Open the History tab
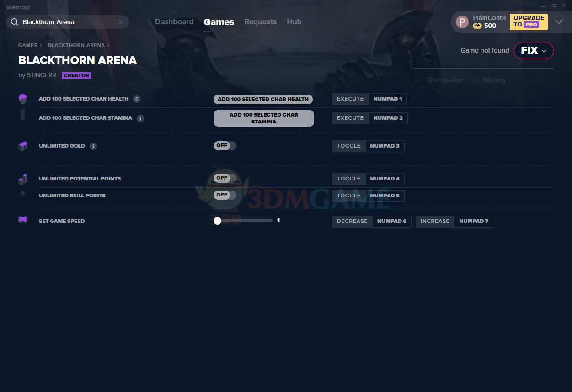 click(489, 80)
